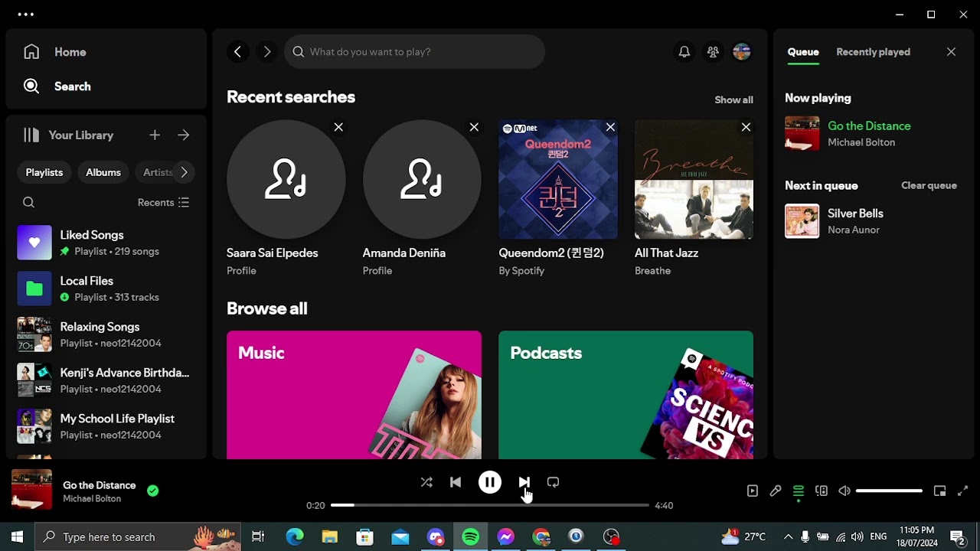The width and height of the screenshot is (980, 551).
Task: Search inside Your Library
Action: pyautogui.click(x=29, y=203)
